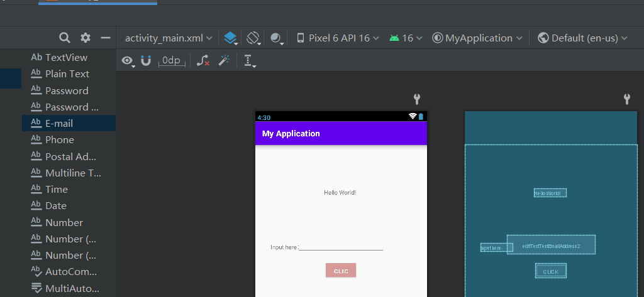Click the orientation rotate icon

(253, 38)
